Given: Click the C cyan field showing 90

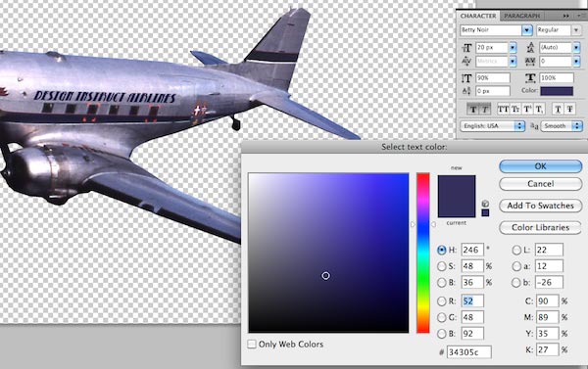Looking at the screenshot, I should [x=547, y=301].
